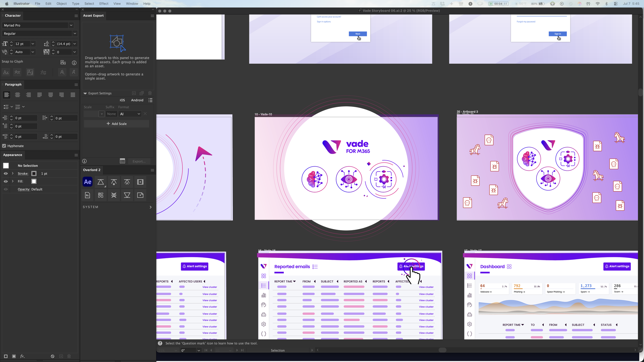The width and height of the screenshot is (644, 362).
Task: Click the horizontal scrollbar thumb below canvas
Action: pyautogui.click(x=442, y=350)
